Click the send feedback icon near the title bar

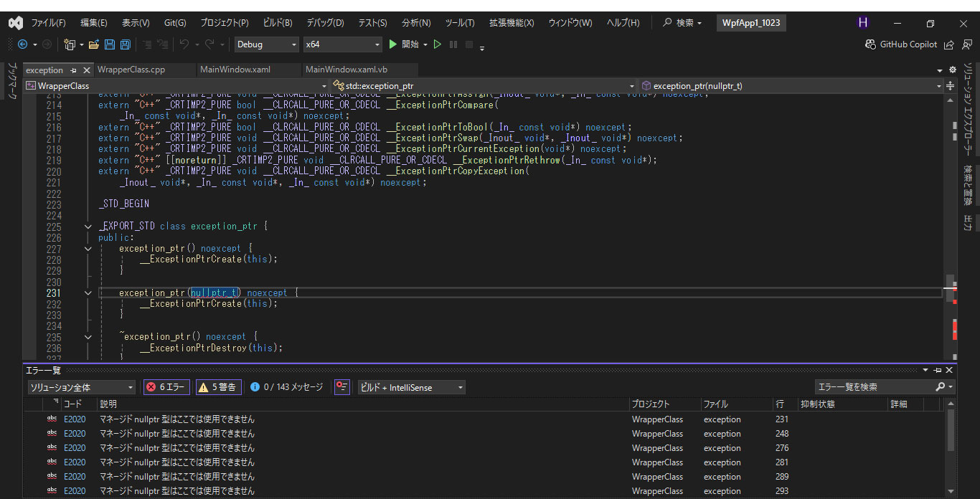pyautogui.click(x=968, y=44)
